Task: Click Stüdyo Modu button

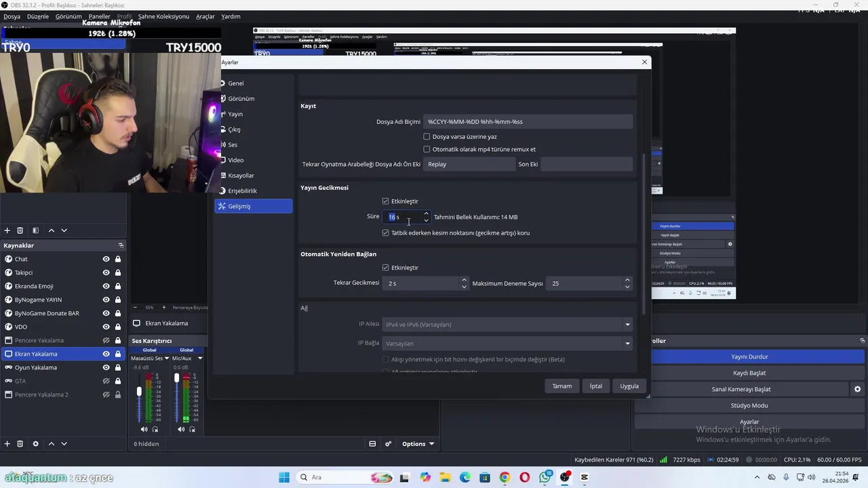Action: [749, 405]
